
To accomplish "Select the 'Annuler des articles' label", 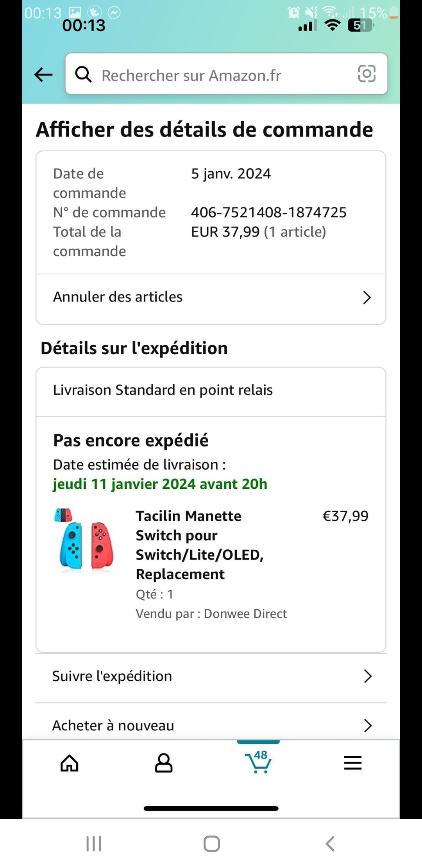I will click(118, 297).
